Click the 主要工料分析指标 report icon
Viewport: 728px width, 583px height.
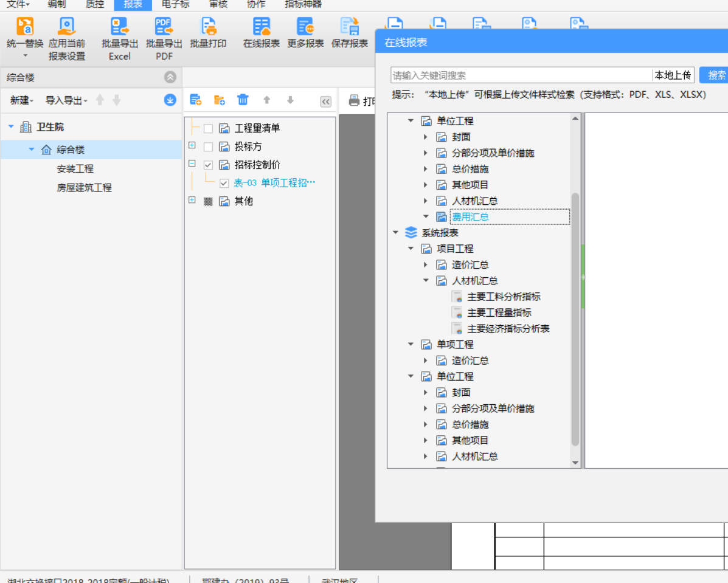pyautogui.click(x=457, y=297)
